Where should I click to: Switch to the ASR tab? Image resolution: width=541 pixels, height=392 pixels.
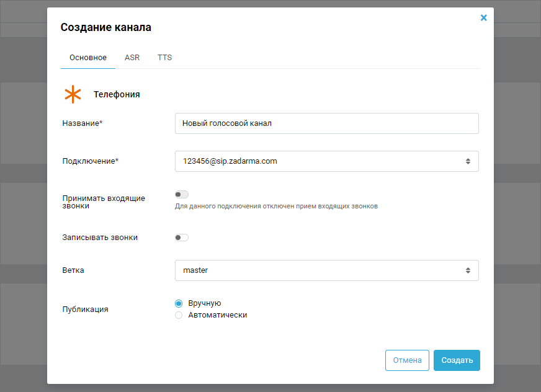point(132,58)
